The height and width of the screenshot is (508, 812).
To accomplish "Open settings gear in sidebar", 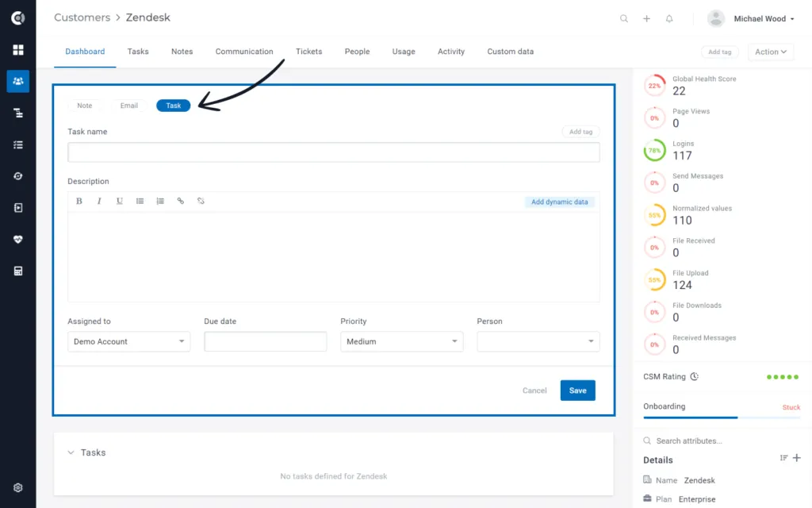I will click(18, 488).
